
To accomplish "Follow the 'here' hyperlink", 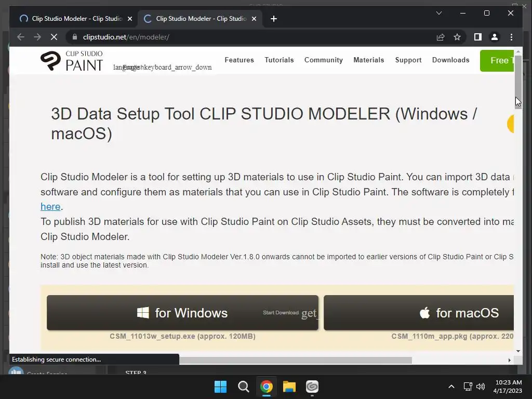I will coord(50,207).
